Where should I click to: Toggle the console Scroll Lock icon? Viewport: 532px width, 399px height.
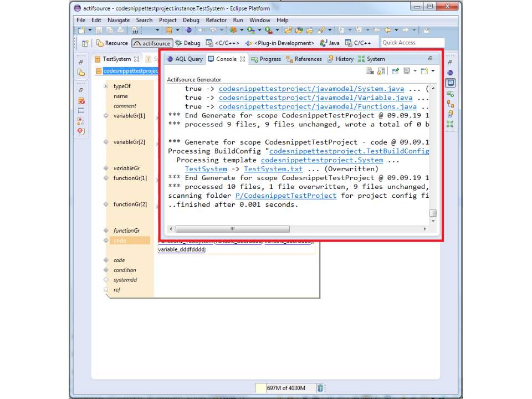[381, 71]
